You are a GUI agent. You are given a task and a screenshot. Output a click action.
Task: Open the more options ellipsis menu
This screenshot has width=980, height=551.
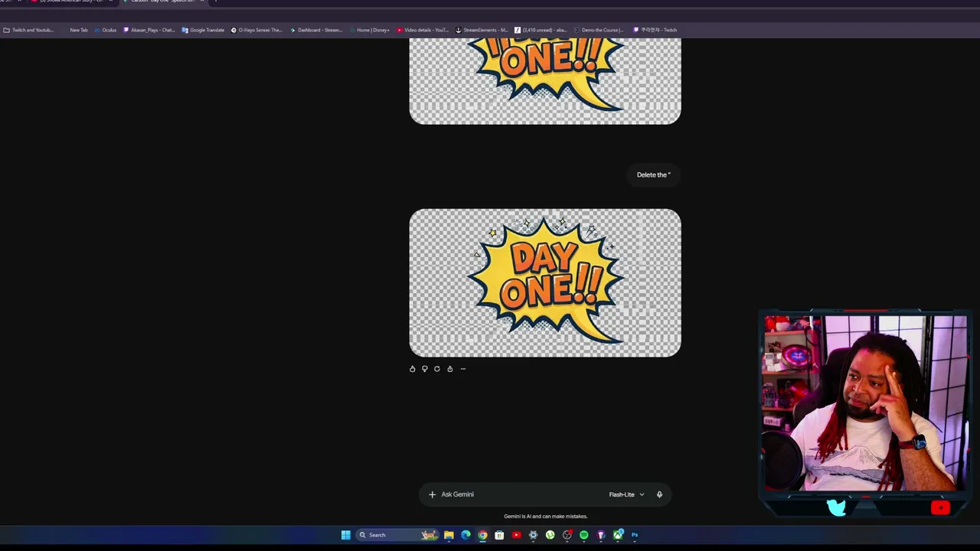pos(462,369)
